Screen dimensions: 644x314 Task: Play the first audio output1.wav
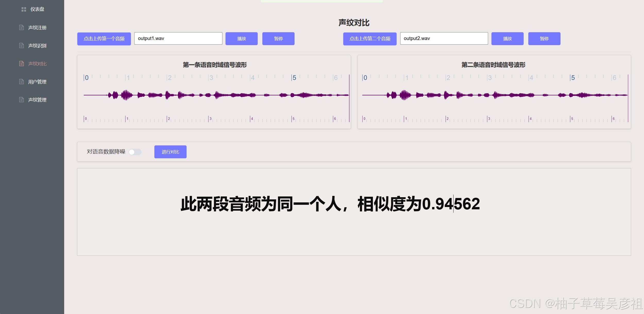pos(241,39)
